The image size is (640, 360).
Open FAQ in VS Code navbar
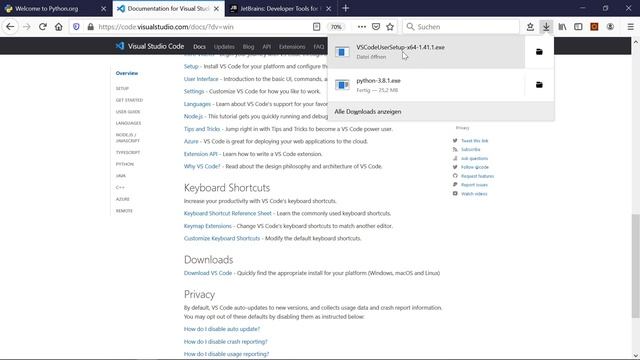(319, 47)
